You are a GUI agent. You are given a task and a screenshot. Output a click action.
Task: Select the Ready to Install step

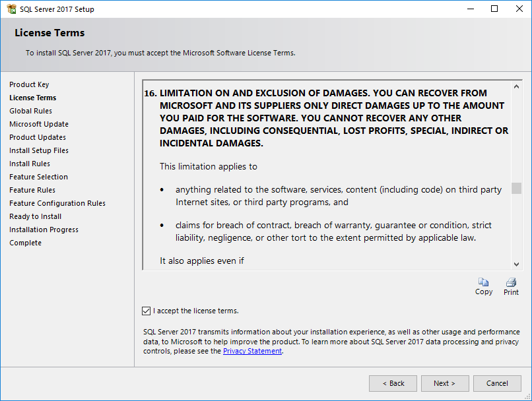pos(35,216)
